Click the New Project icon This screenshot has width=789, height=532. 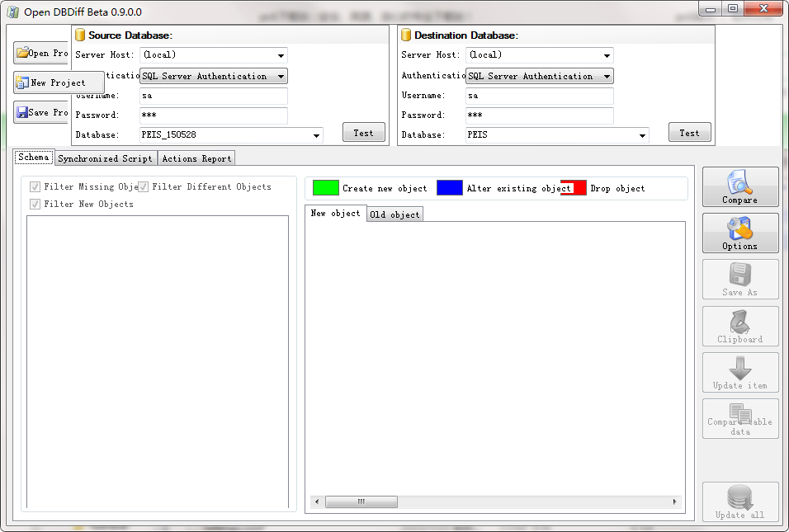click(x=22, y=82)
